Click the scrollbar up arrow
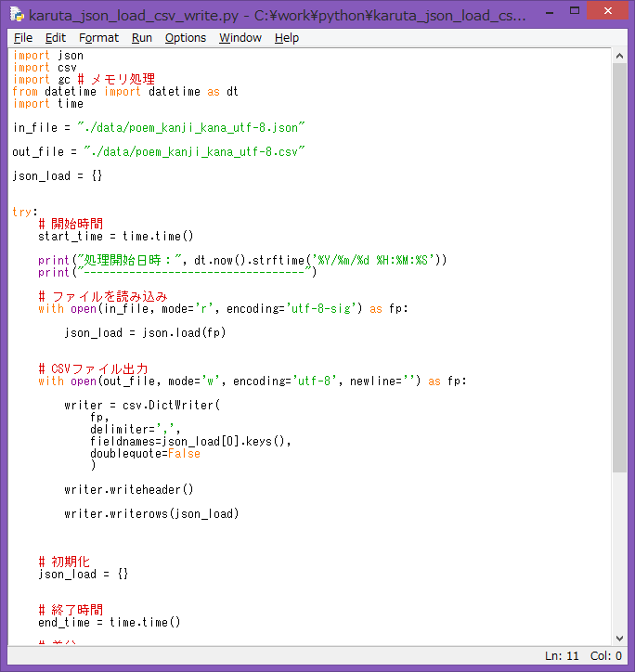The width and height of the screenshot is (635, 672). tap(620, 55)
